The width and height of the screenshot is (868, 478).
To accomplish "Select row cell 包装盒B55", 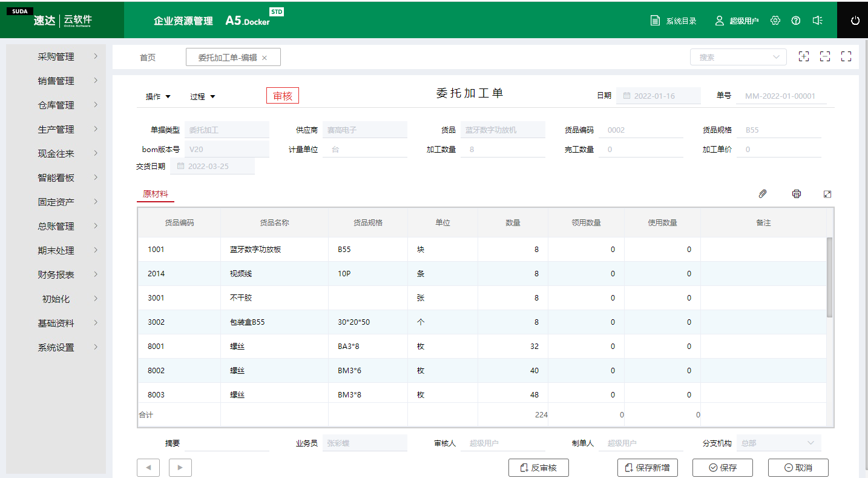I will 274,322.
